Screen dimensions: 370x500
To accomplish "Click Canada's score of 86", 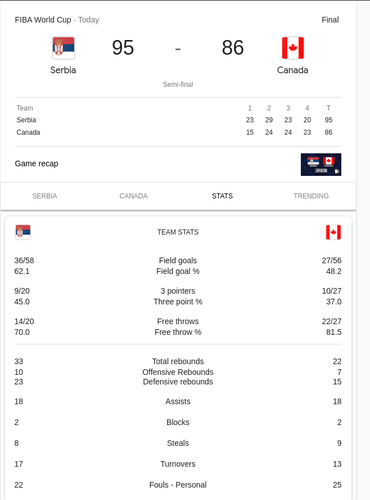I will coord(233,48).
